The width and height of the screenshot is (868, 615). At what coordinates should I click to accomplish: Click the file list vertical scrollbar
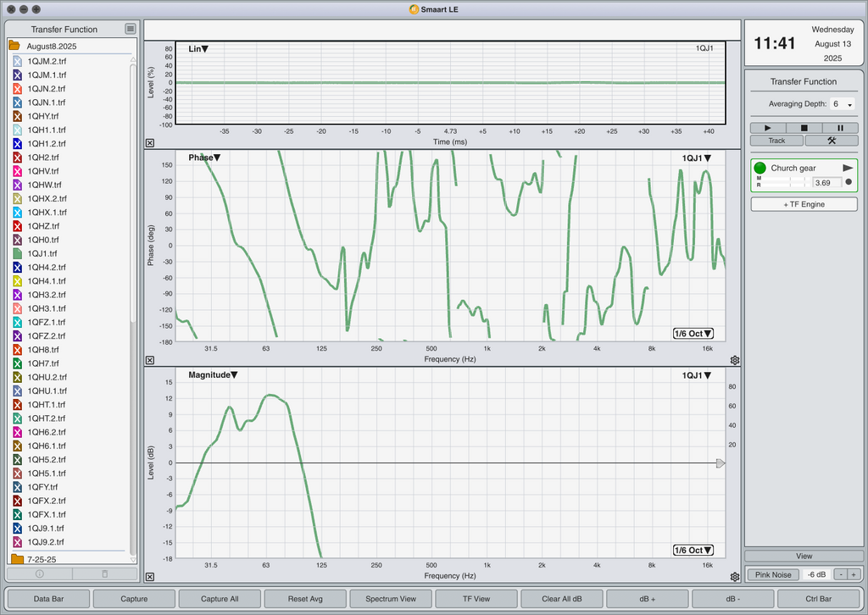click(x=133, y=194)
